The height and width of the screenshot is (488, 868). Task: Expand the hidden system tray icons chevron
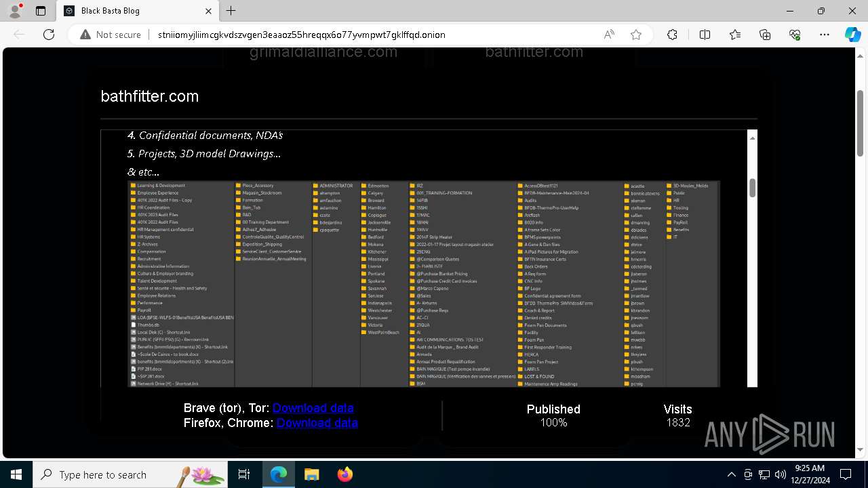731,474
